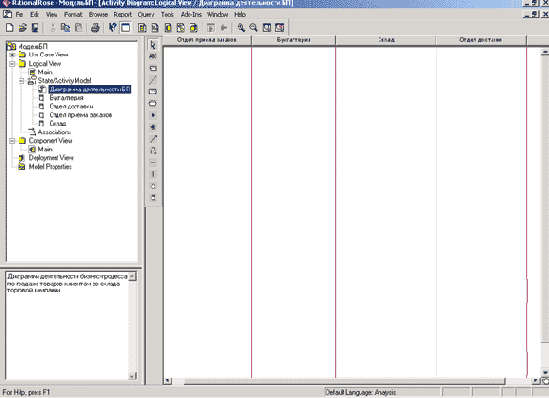Collapse the Logical View folder

(x=12, y=64)
